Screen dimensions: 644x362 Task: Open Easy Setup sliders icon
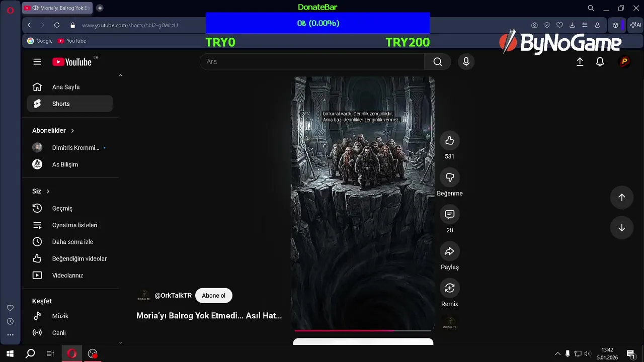click(585, 25)
